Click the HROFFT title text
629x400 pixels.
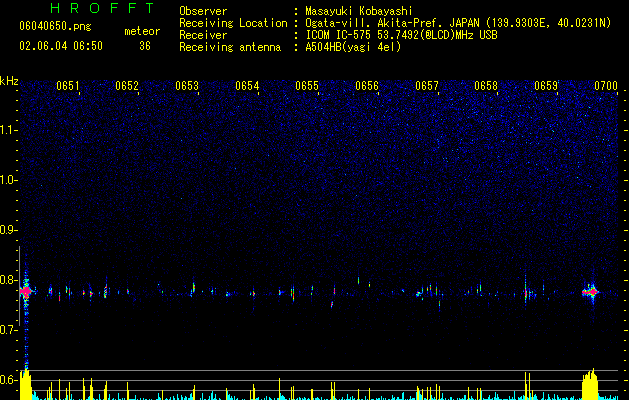pos(103,8)
